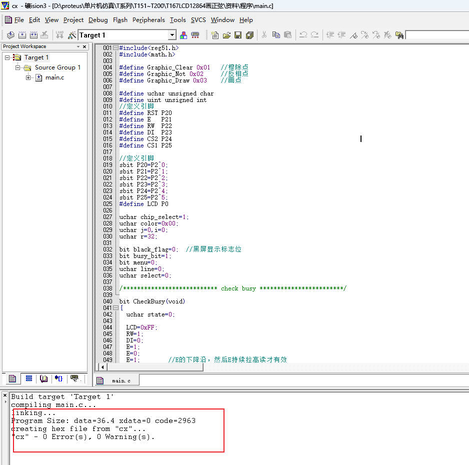Click the Find in Files icon

(399, 35)
